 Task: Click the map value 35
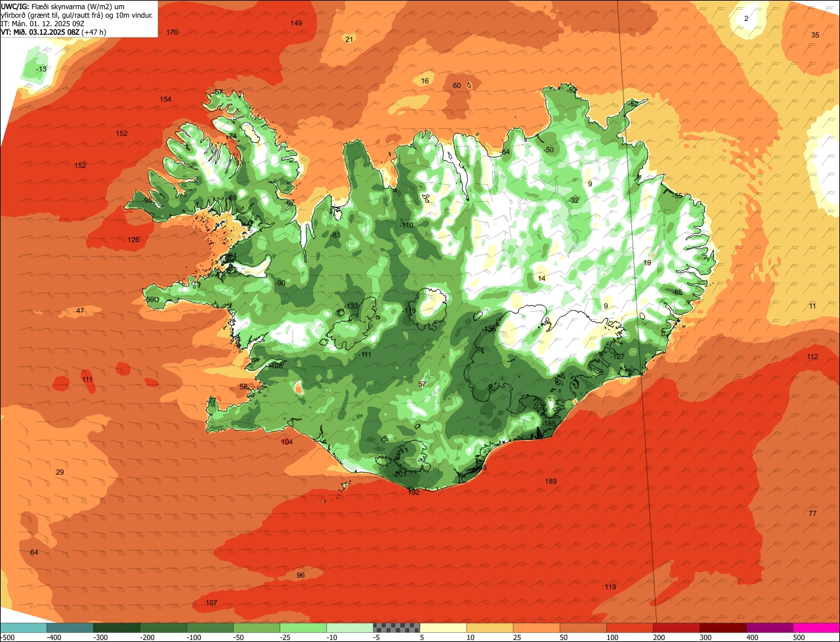(815, 35)
